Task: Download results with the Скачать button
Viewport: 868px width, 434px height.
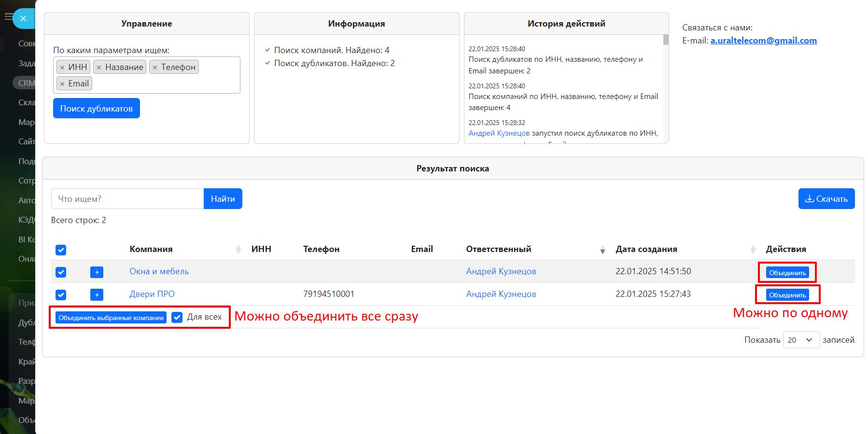Action: coord(826,199)
